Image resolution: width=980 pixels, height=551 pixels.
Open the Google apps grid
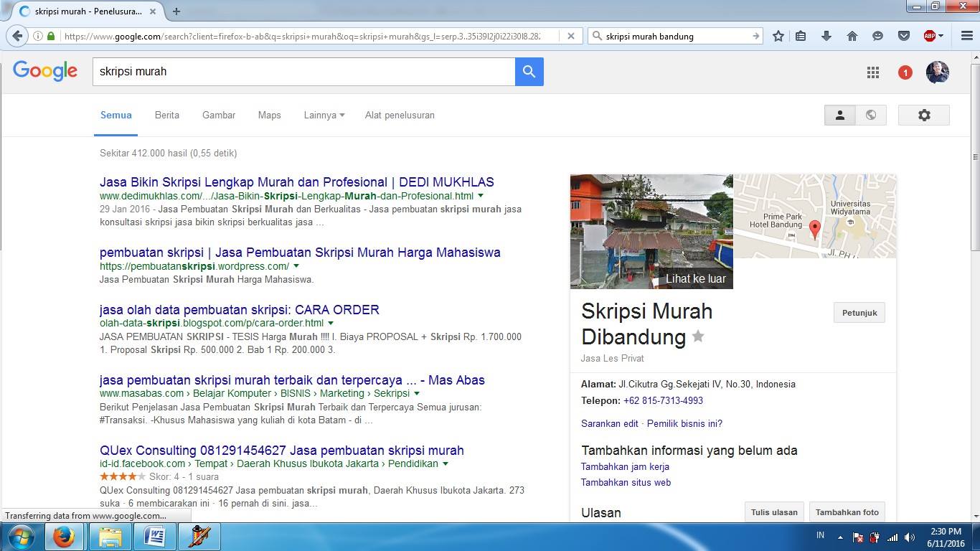coord(873,72)
